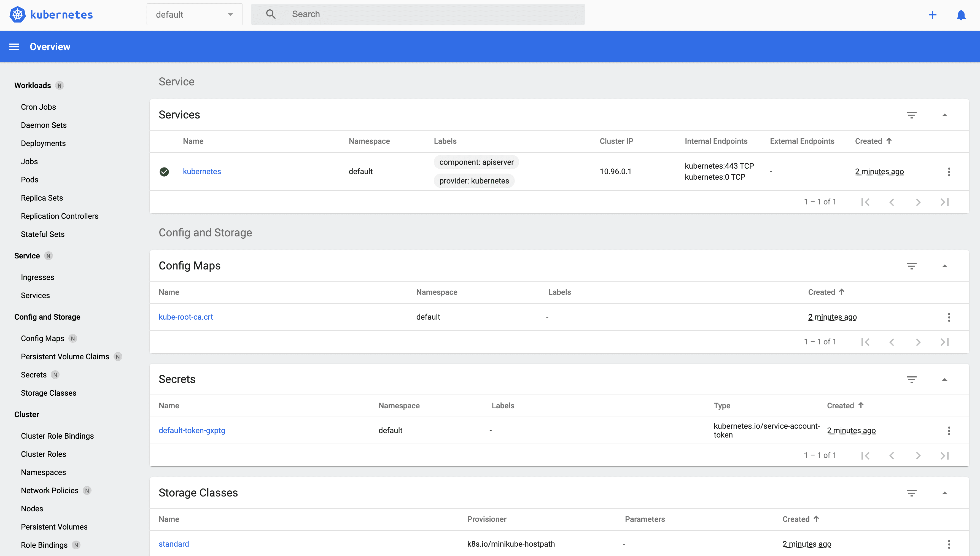Image resolution: width=980 pixels, height=556 pixels.
Task: Open the hamburger navigation menu
Action: click(14, 47)
